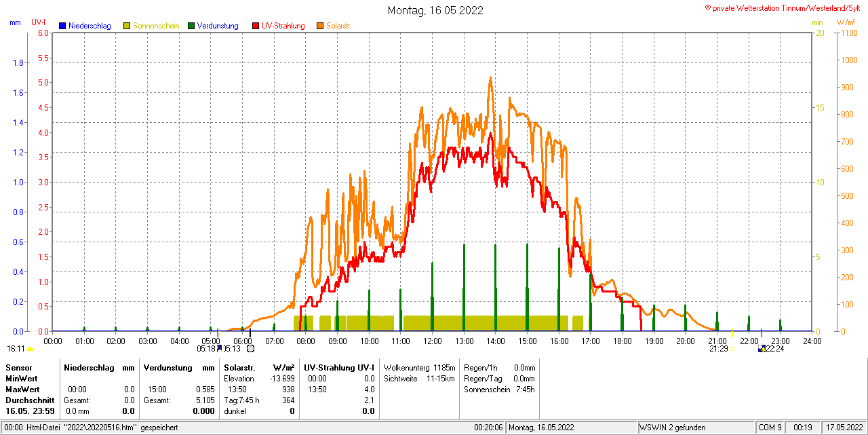Click the dunkel label in Solarstr. table
868x435 pixels.
click(235, 411)
